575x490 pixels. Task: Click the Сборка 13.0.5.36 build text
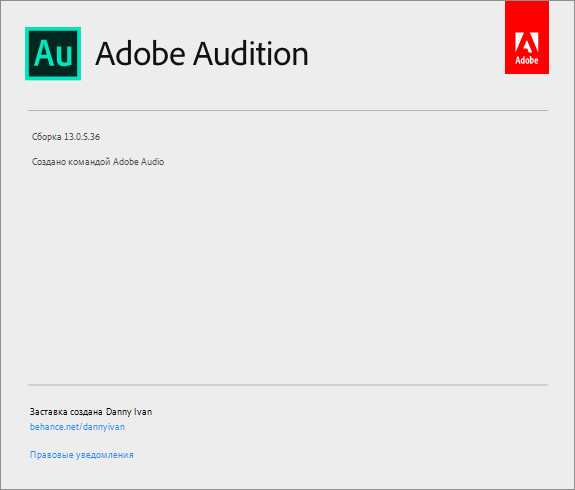click(x=66, y=137)
